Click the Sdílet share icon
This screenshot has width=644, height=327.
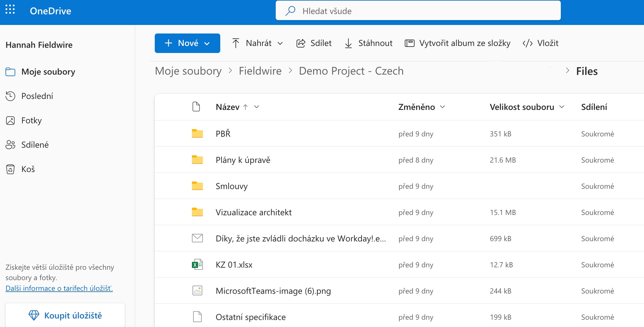point(301,43)
